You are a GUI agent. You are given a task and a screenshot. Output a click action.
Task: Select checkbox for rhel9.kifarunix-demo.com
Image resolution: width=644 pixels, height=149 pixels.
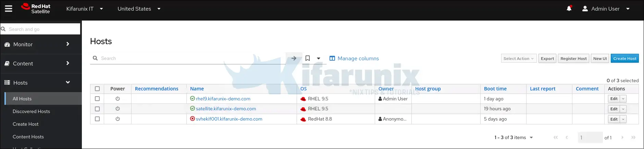tap(97, 99)
